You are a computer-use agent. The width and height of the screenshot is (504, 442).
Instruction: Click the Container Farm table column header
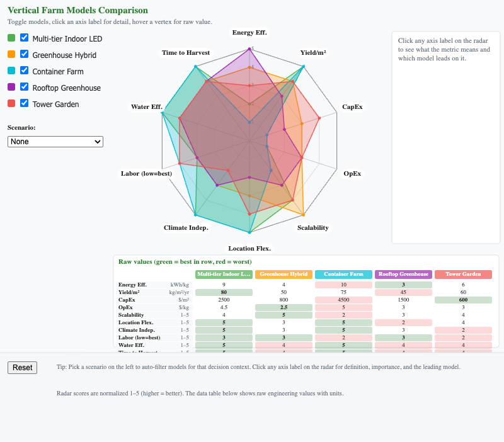coord(343,275)
